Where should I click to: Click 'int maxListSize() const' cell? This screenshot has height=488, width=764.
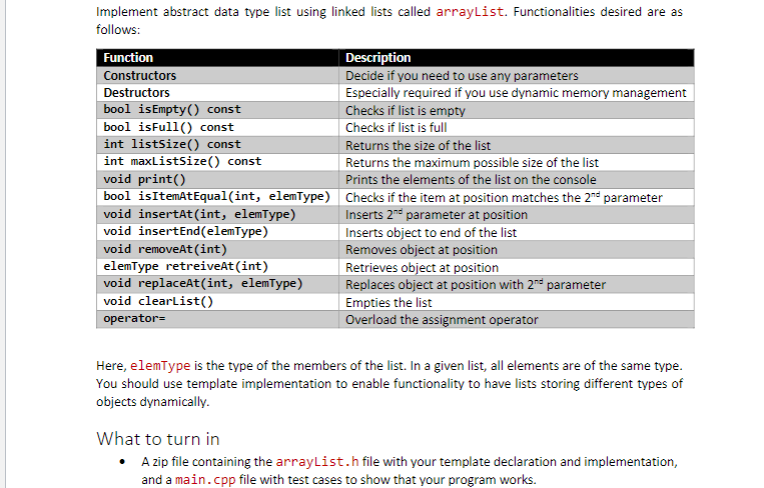pyautogui.click(x=217, y=162)
